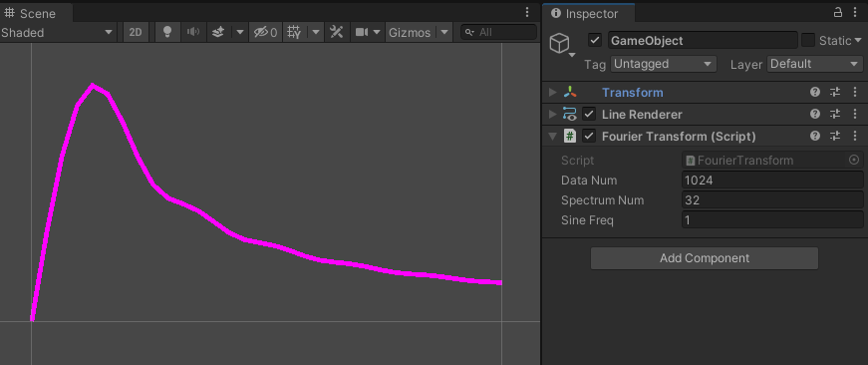Screen dimensions: 868x365
Task: Toggle grid visibility icon
Action: (294, 32)
